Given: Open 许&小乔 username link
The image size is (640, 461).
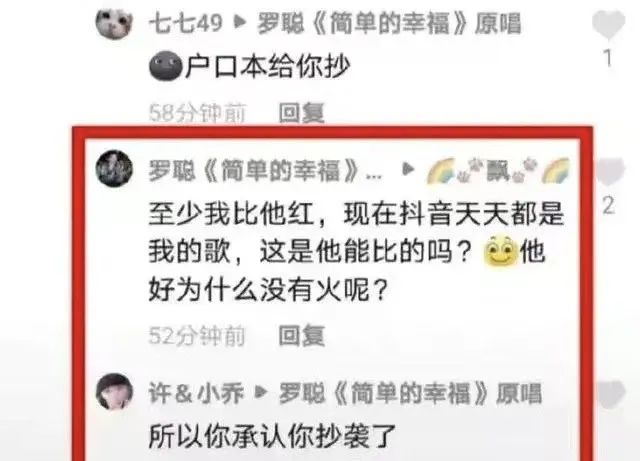Looking at the screenshot, I should [196, 393].
